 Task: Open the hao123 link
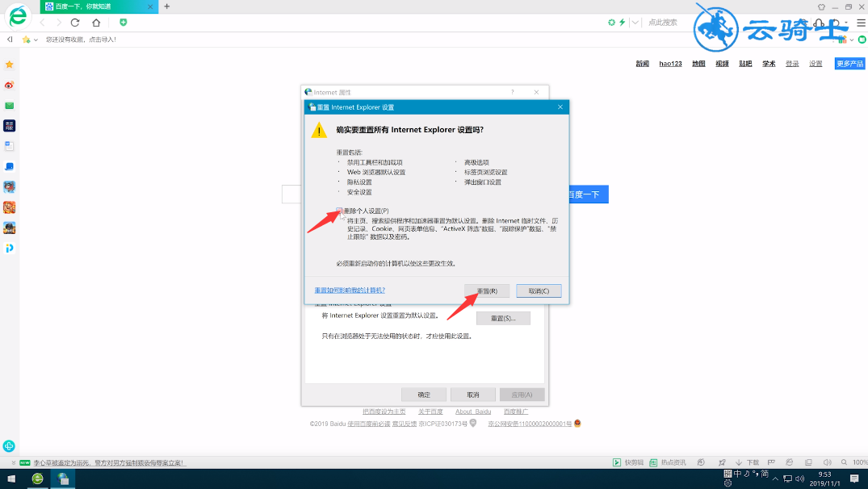(670, 64)
